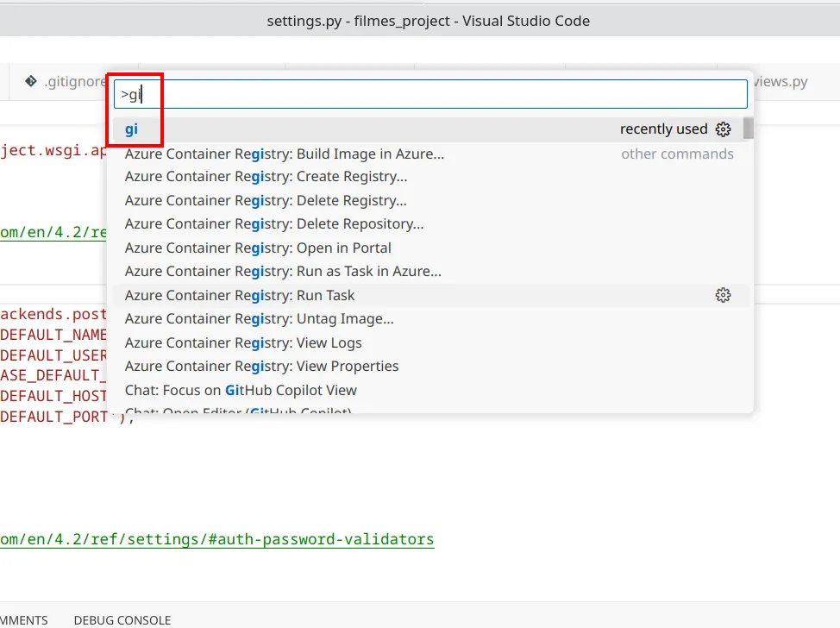
Task: Click the command list scrollbar thumb
Action: [x=749, y=129]
